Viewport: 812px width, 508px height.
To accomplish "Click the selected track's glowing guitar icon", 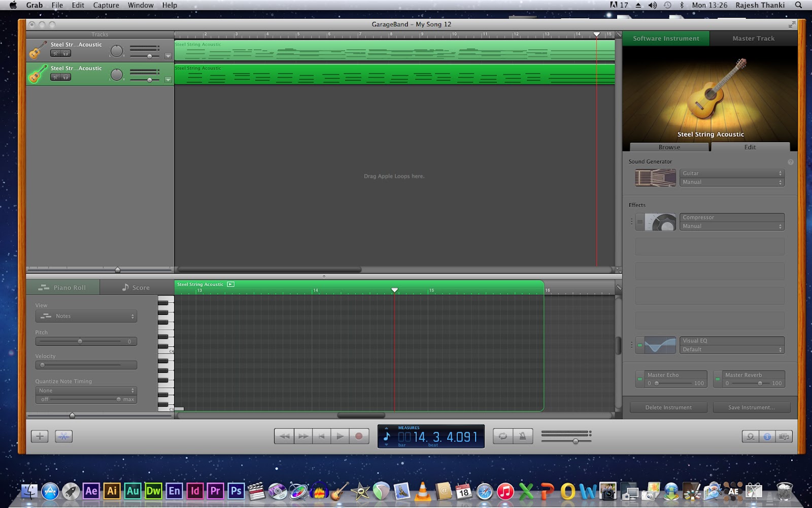I will point(38,74).
